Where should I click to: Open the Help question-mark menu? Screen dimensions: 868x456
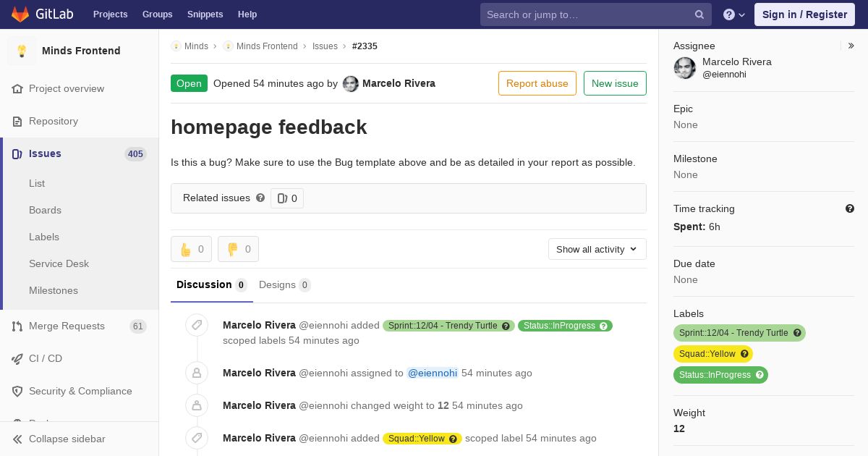733,14
